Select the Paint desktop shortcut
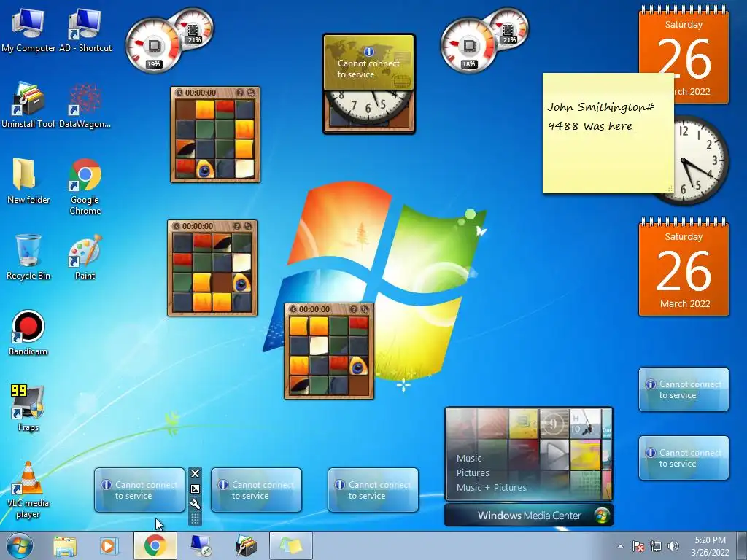 click(x=85, y=257)
